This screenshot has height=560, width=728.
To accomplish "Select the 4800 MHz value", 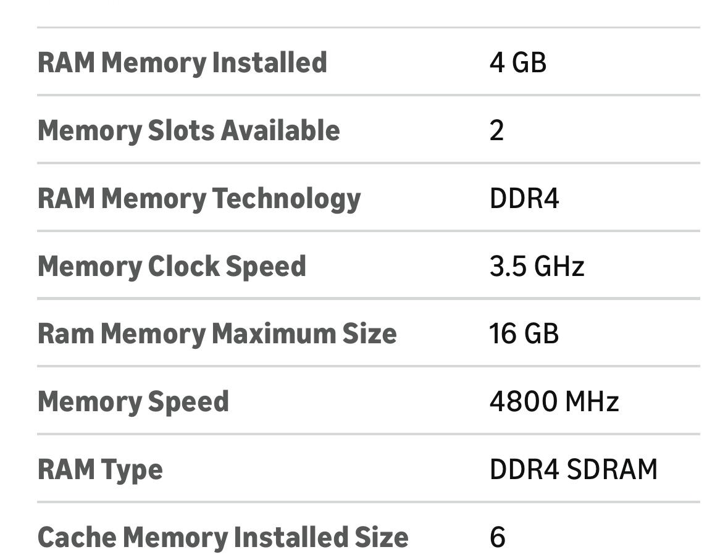I will 553,402.
